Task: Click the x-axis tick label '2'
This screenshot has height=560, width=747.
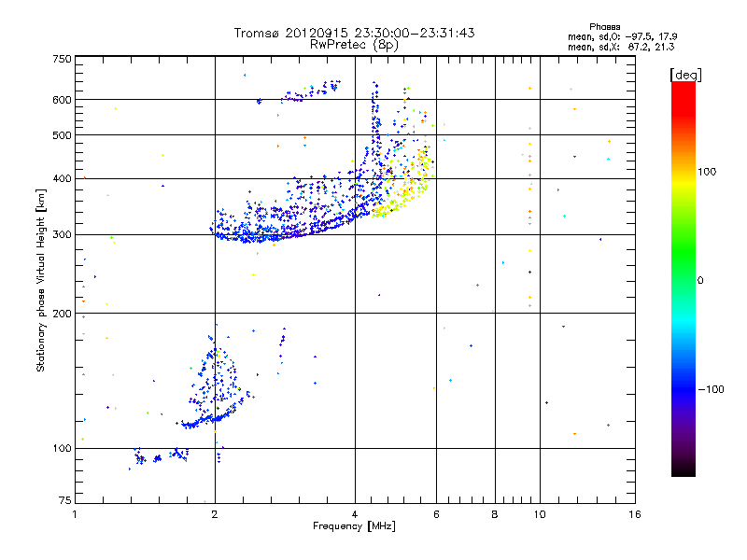Action: point(215,515)
